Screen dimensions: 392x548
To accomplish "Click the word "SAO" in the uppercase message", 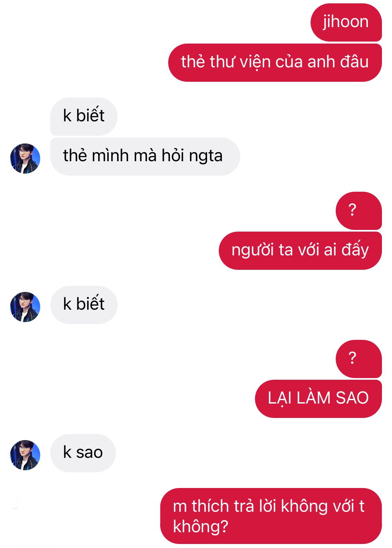I will [x=352, y=398].
